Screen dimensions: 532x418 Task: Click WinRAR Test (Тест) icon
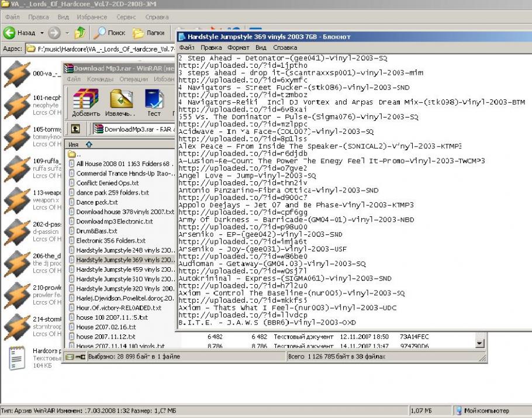tap(154, 99)
